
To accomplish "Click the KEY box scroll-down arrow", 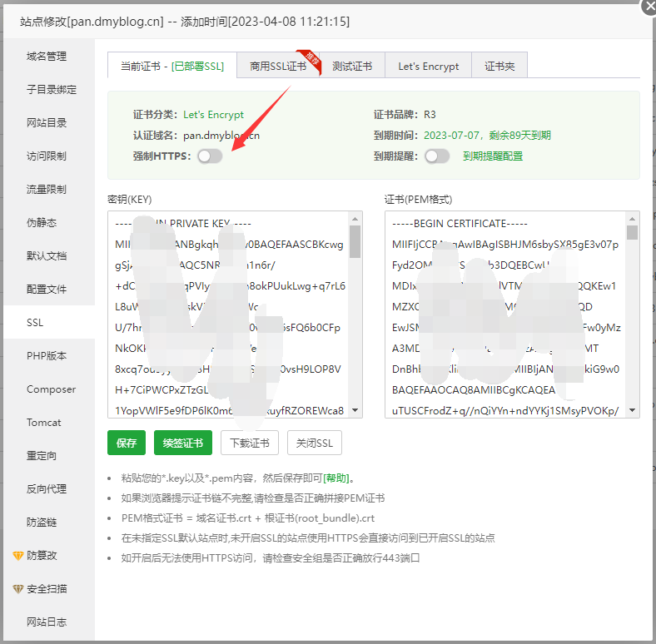I will [355, 410].
